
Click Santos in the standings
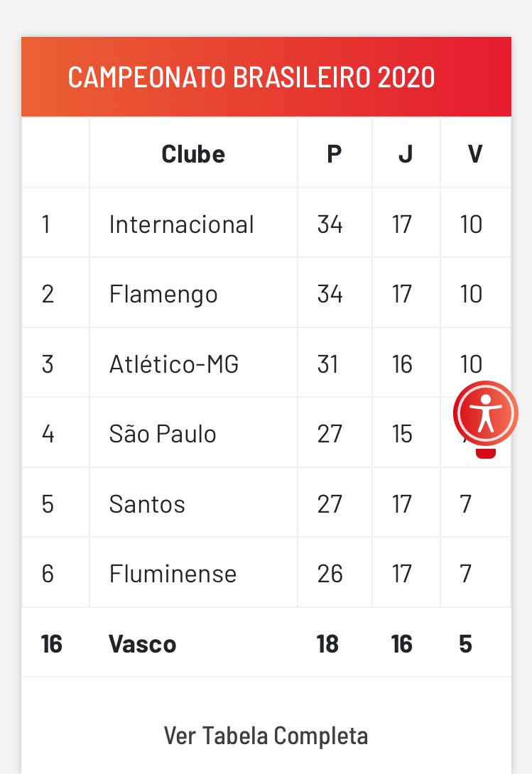pos(147,504)
